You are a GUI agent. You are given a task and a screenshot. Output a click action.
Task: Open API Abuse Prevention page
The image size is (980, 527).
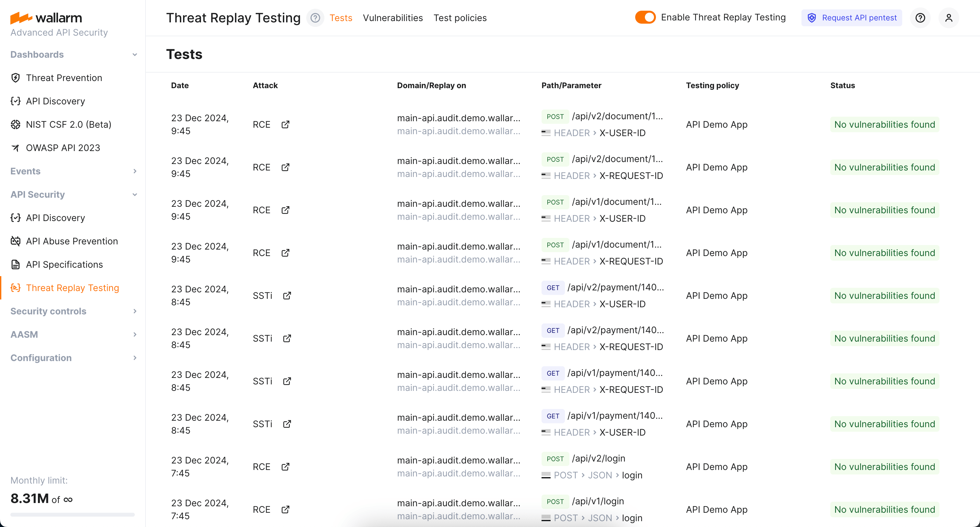click(x=72, y=241)
